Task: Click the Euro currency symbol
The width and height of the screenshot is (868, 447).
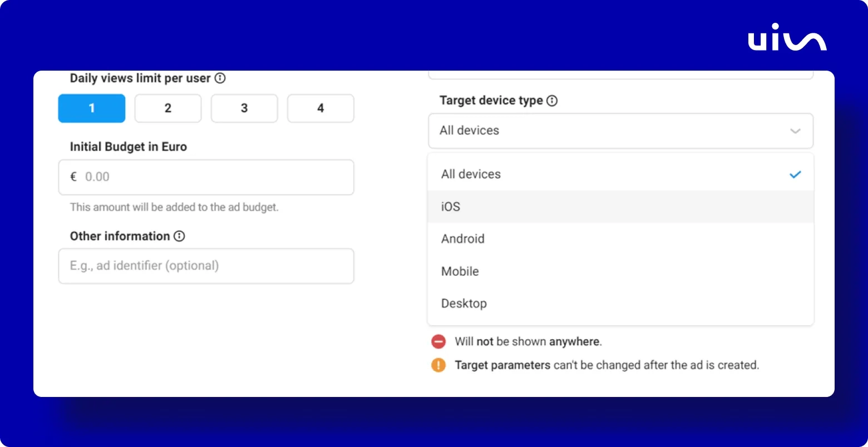Action: point(73,177)
